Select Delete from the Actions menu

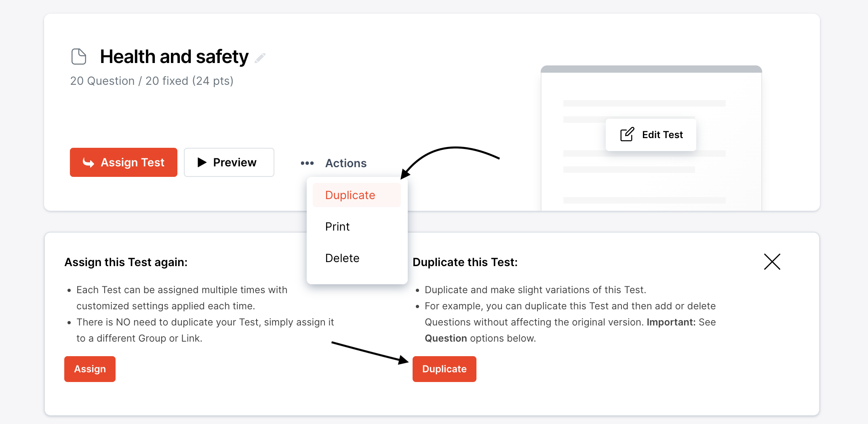point(342,258)
